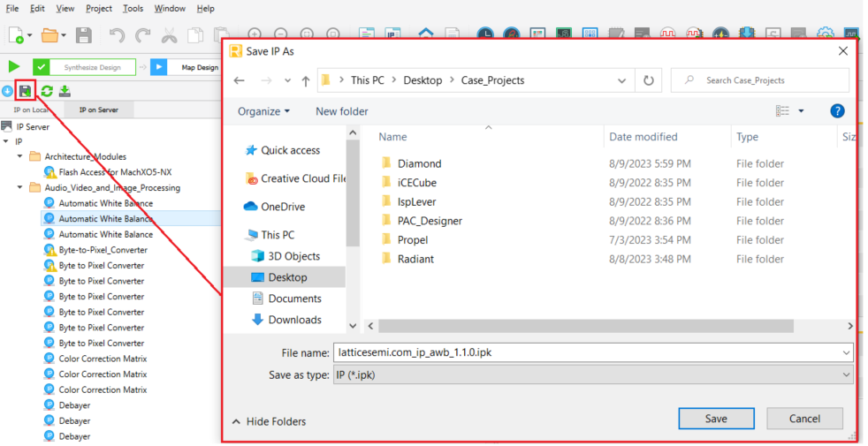The width and height of the screenshot is (868, 446).
Task: Collapse the pane with Hide Folders
Action: 269,421
